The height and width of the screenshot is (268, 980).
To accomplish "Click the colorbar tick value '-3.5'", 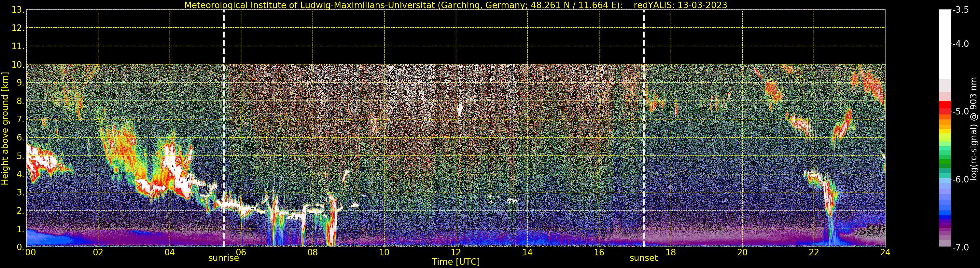I will pyautogui.click(x=960, y=10).
